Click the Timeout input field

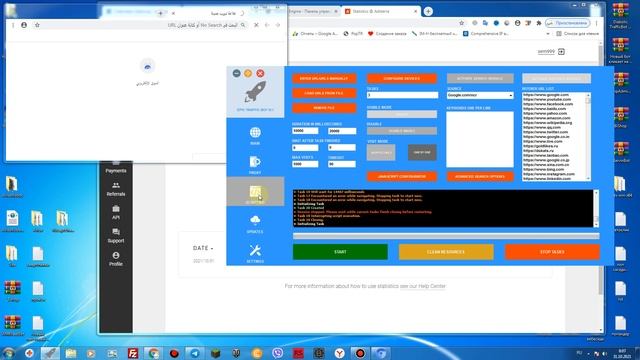(342, 164)
